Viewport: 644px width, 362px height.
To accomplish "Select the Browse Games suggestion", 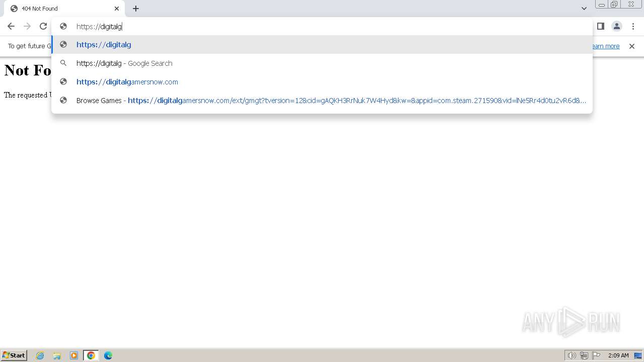I will (x=322, y=101).
